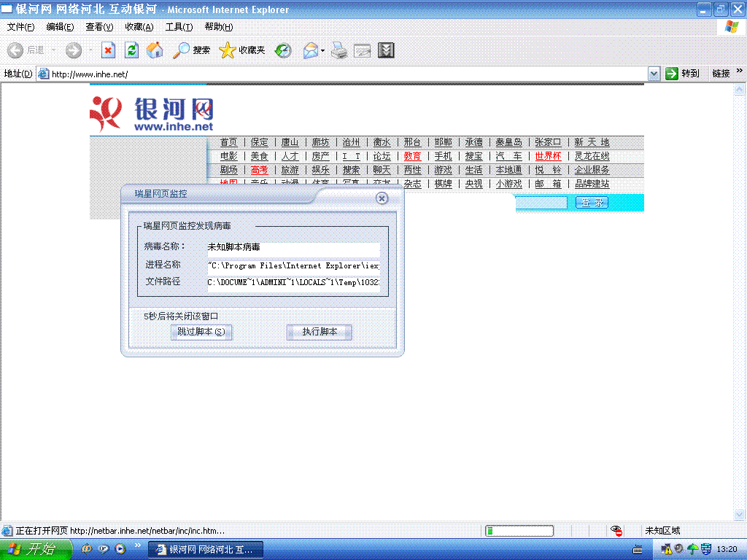Open the 查看(V) menu
Screen dimensions: 747x560
(x=99, y=27)
